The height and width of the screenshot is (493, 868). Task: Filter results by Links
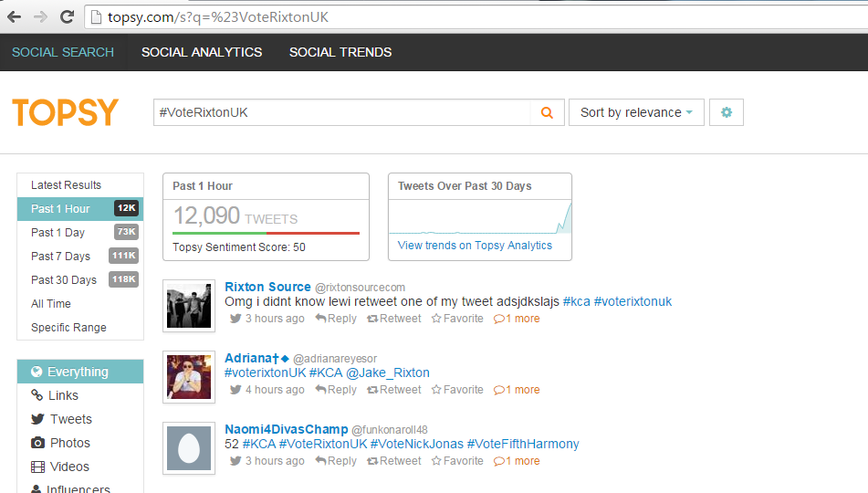tap(80, 395)
